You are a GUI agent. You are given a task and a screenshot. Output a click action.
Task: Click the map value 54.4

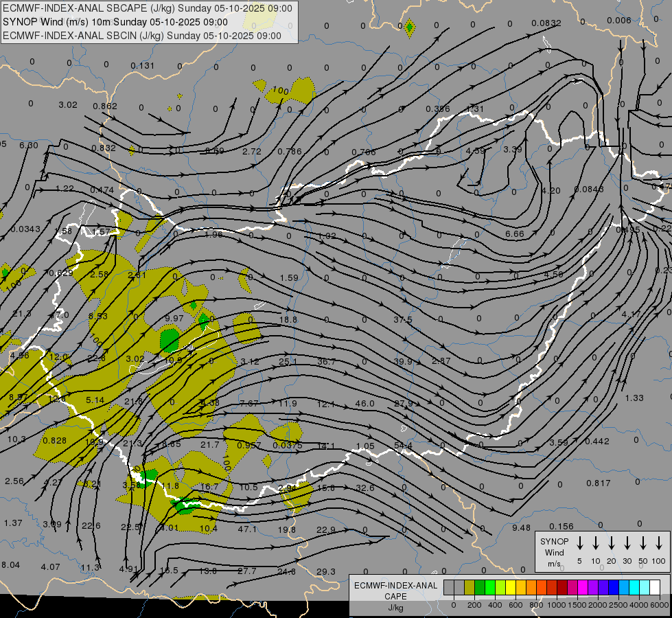404,446
